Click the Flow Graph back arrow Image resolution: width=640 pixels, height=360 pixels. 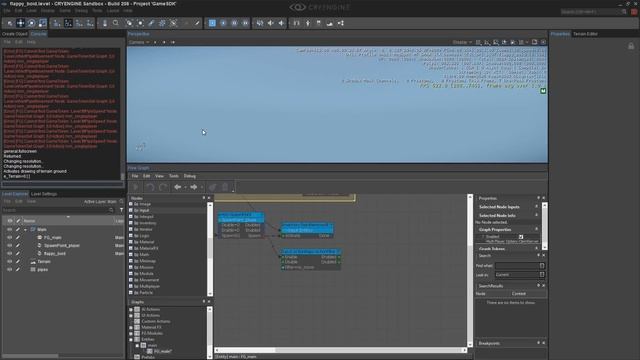coord(178,187)
